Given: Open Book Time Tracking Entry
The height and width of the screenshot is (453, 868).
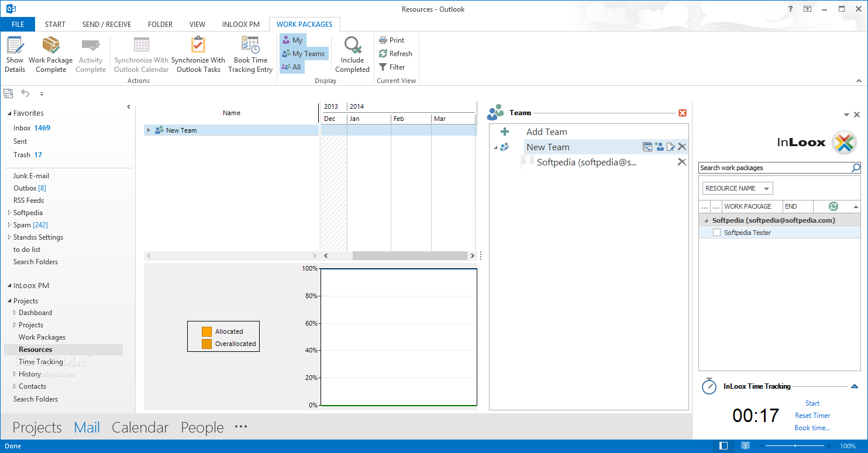Looking at the screenshot, I should click(x=250, y=54).
